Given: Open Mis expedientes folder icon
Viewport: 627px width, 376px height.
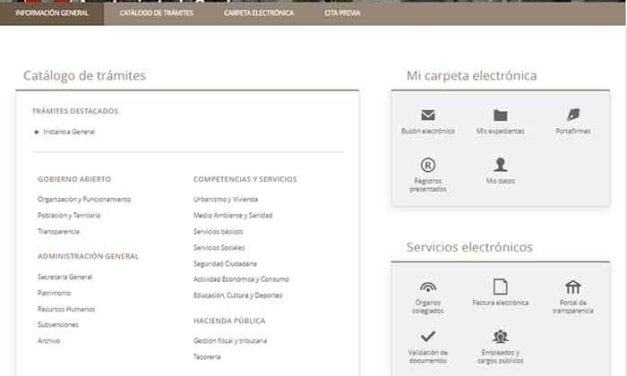Looking at the screenshot, I should point(500,115).
